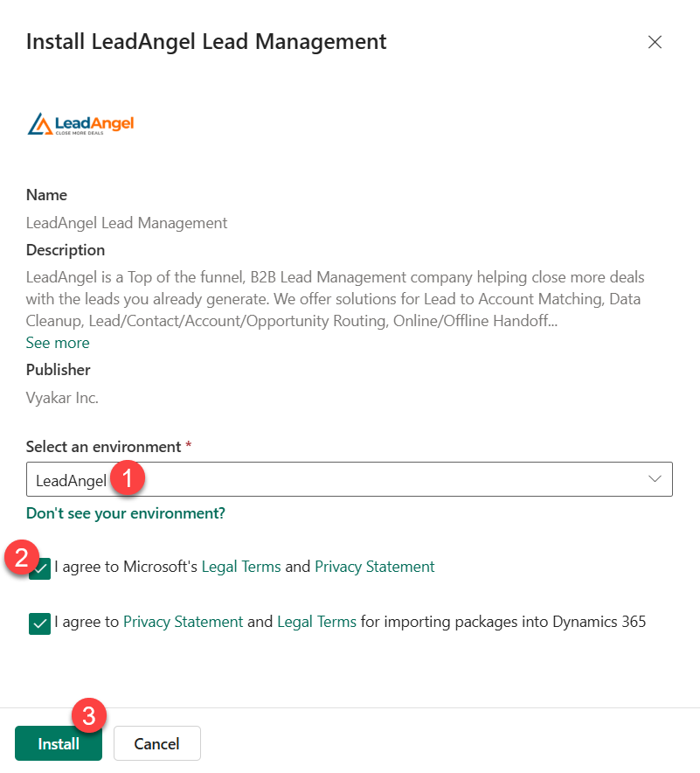Viewport: 700px width, 773px height.
Task: Select the Vyakar Inc. publisher text
Action: pyautogui.click(x=63, y=398)
